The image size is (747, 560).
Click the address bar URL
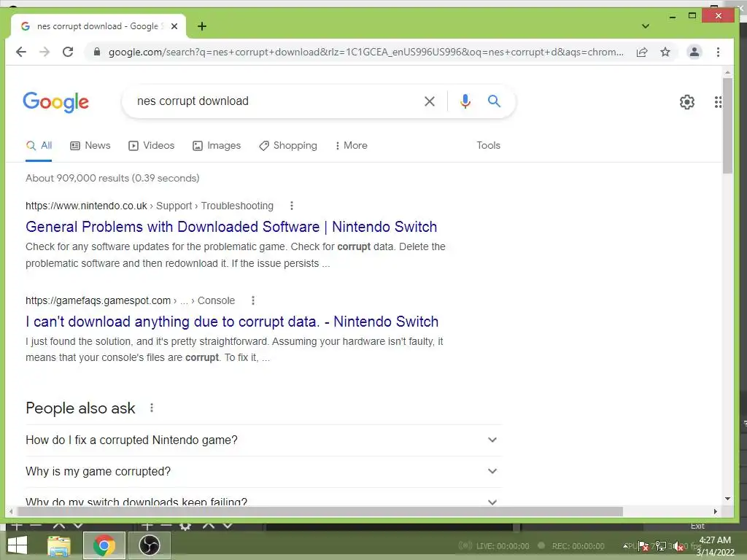tap(366, 52)
